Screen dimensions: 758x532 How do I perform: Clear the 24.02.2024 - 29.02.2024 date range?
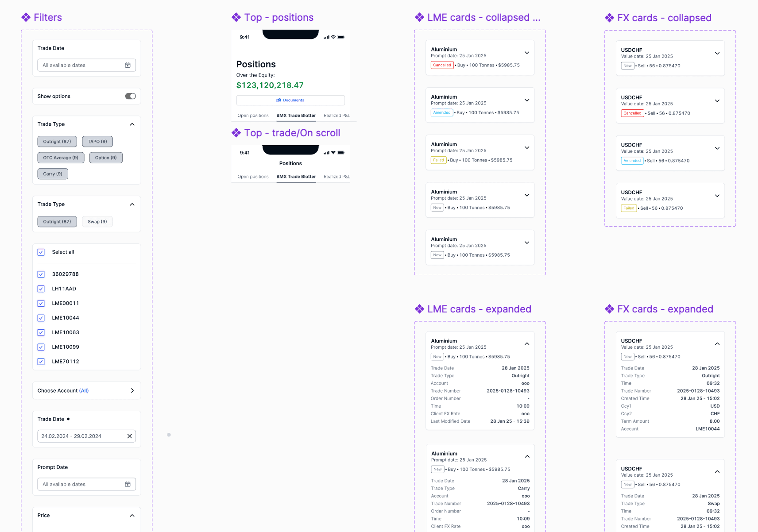tap(129, 436)
